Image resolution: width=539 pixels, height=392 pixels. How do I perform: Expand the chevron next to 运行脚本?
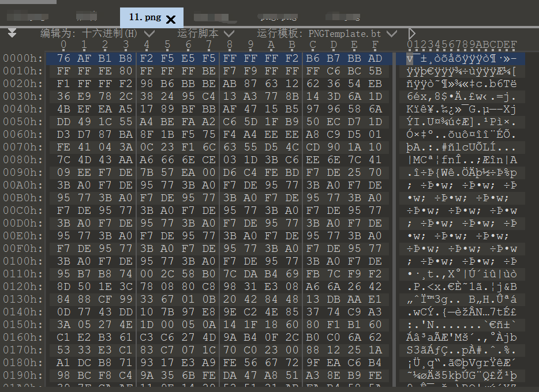(229, 34)
